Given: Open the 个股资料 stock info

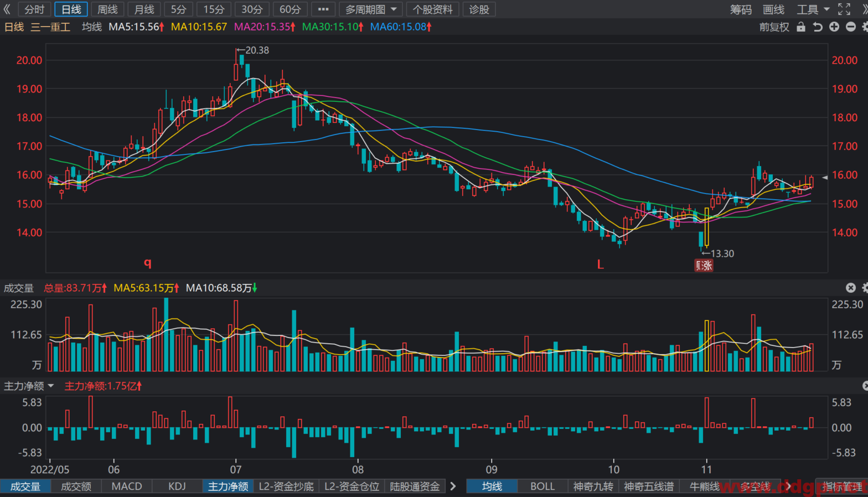Looking at the screenshot, I should 432,9.
